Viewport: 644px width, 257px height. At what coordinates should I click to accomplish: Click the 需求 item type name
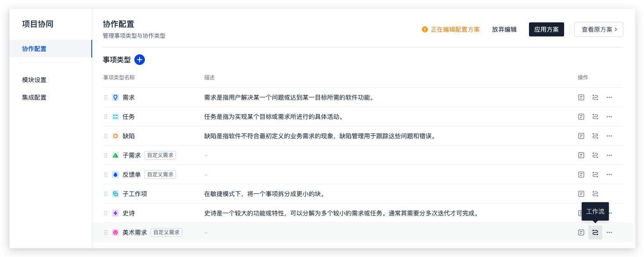[x=129, y=97]
